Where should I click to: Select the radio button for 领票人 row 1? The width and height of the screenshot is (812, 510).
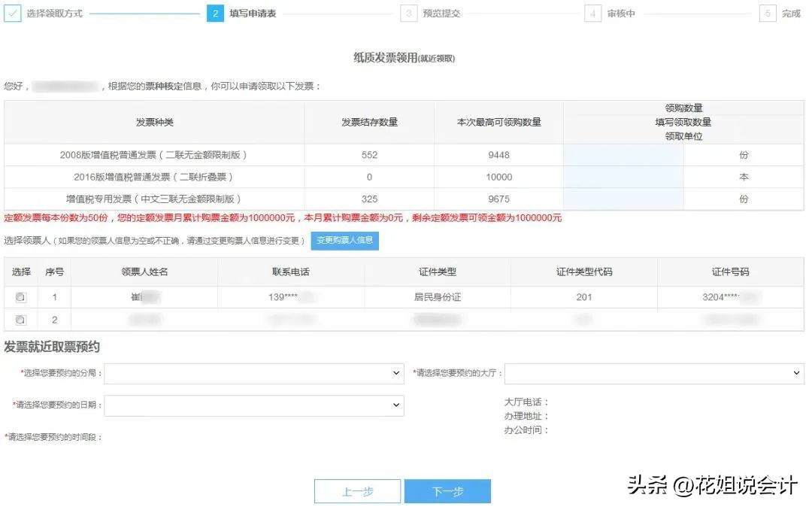20,296
